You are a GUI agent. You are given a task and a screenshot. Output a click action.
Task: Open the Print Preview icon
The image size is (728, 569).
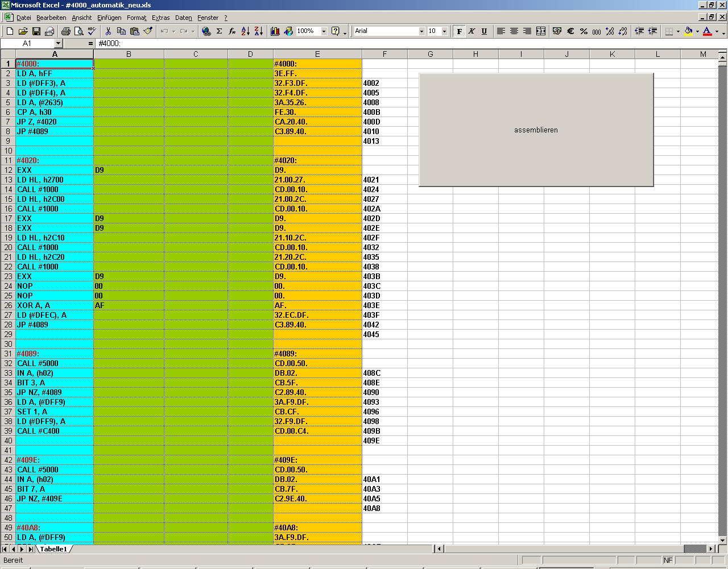coord(78,31)
